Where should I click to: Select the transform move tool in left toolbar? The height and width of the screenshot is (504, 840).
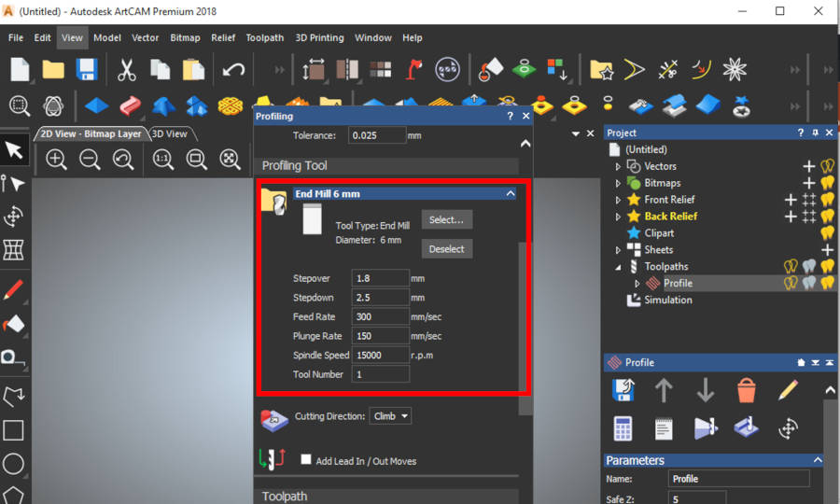[14, 217]
